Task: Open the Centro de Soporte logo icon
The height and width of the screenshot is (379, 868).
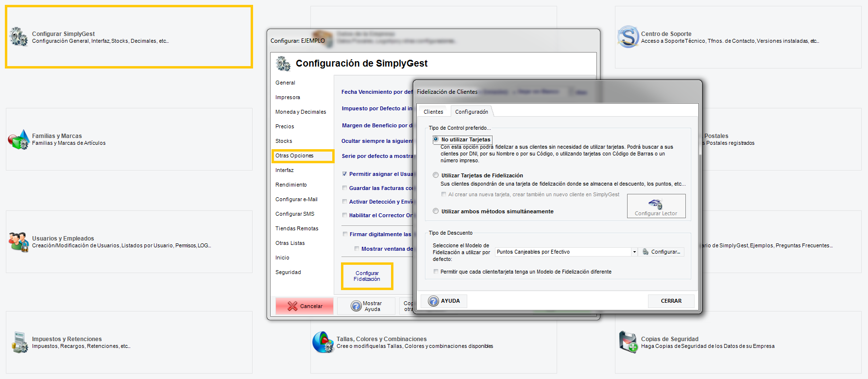Action: [x=628, y=37]
